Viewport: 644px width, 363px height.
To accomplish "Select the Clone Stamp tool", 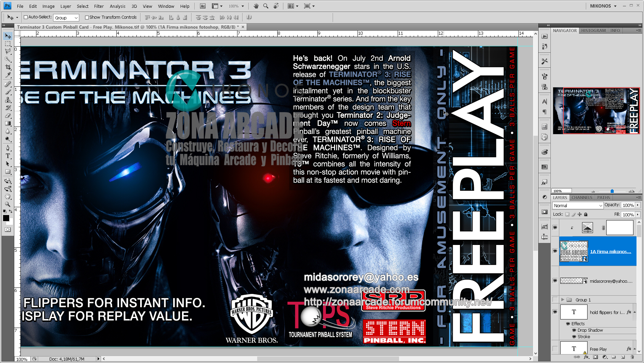I will click(x=8, y=100).
